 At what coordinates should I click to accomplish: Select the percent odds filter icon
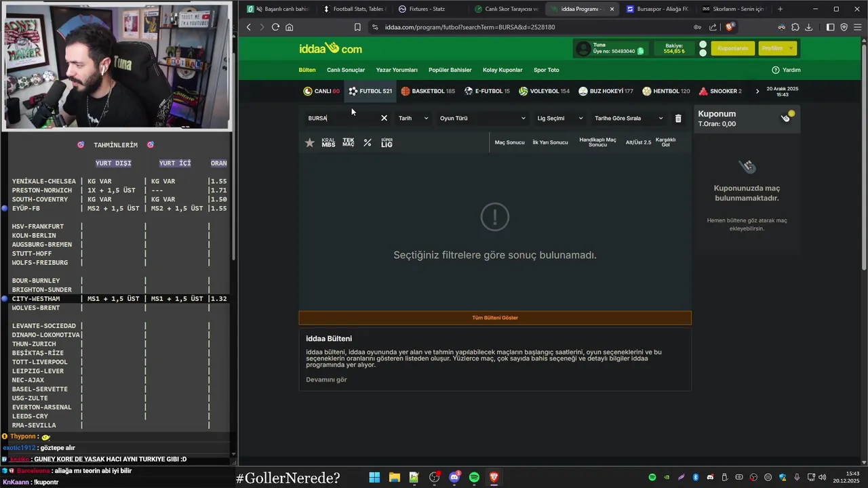point(368,142)
